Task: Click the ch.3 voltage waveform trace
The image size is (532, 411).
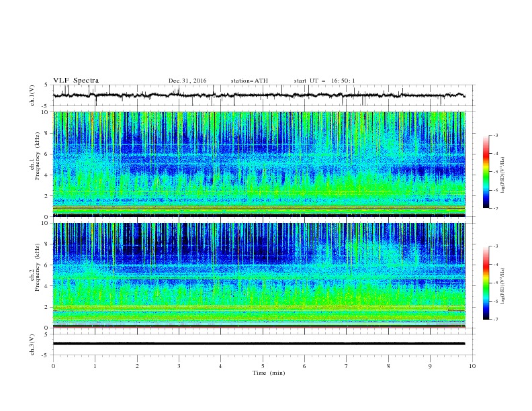Action: [259, 344]
